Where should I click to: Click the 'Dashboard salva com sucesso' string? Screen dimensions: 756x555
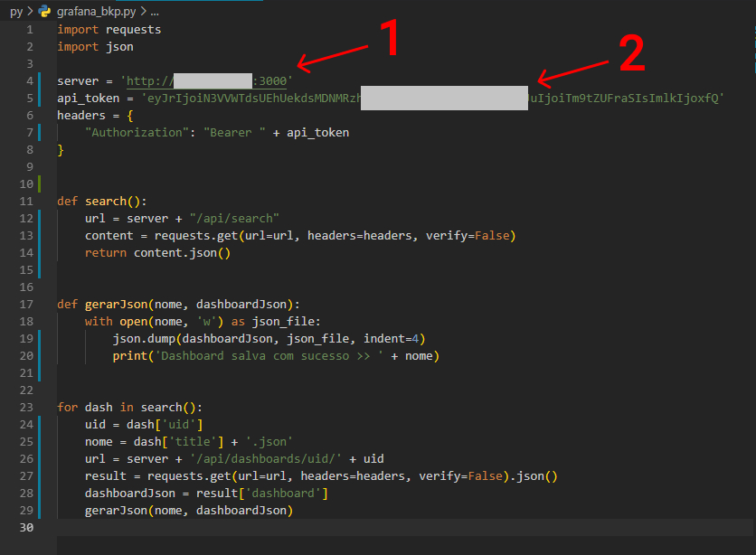coord(269,356)
